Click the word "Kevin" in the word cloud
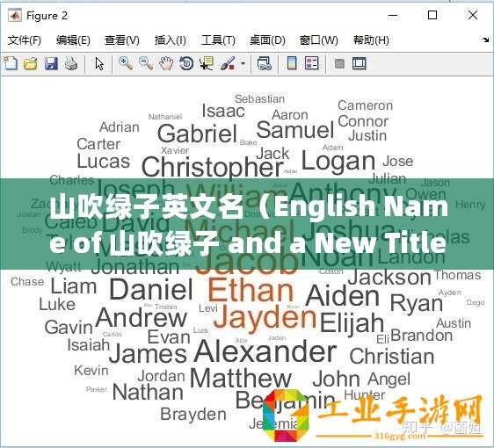Image resolution: width=494 pixels, height=448 pixels. (91, 370)
